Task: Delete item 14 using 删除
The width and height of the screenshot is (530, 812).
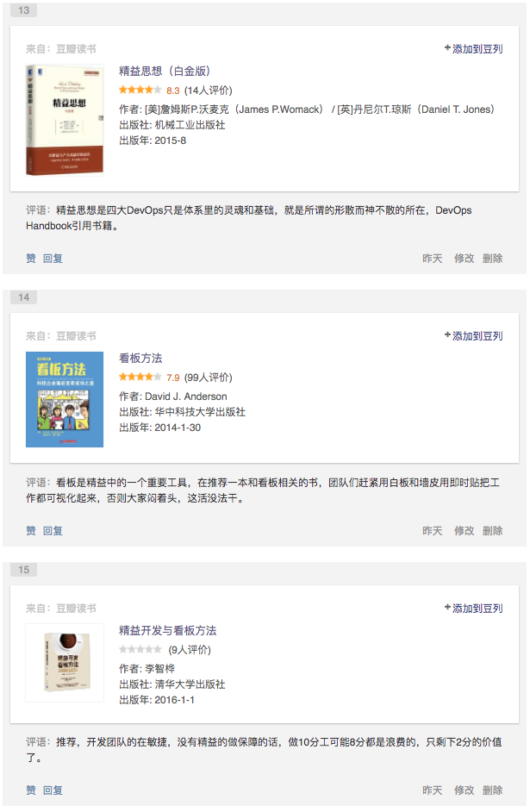Action: [492, 531]
